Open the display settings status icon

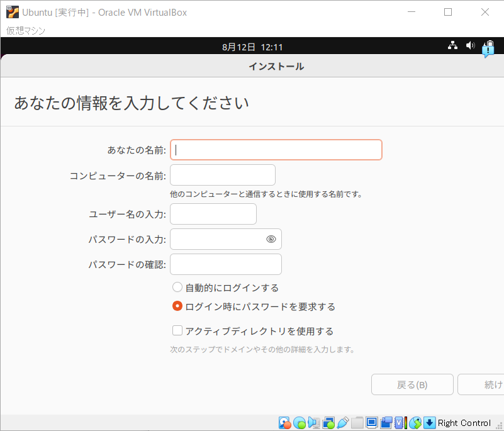click(x=372, y=423)
